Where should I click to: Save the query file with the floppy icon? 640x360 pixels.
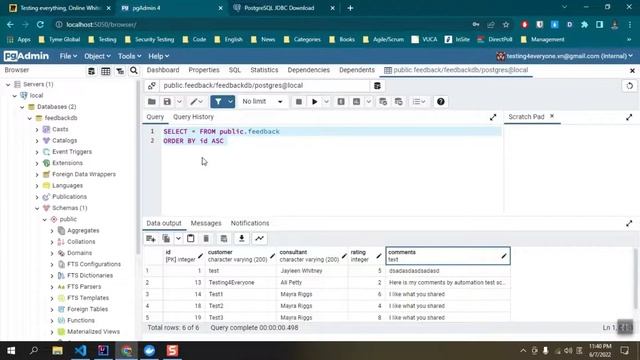point(167,102)
